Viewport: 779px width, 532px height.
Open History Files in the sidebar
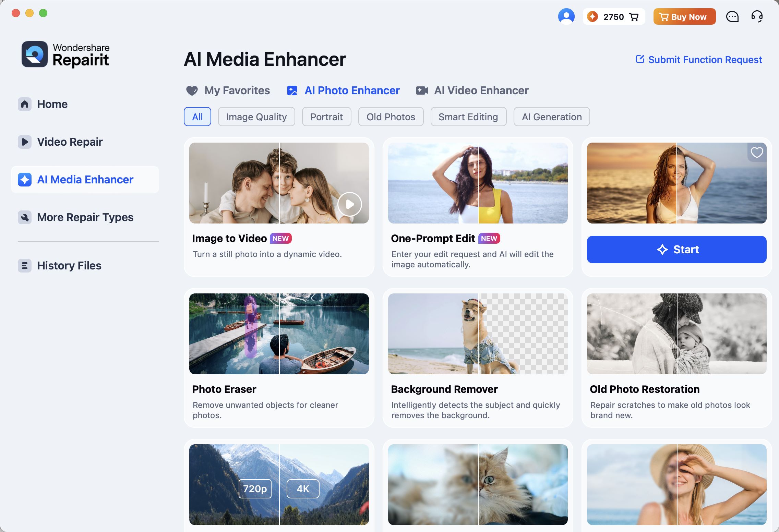[x=85, y=266]
